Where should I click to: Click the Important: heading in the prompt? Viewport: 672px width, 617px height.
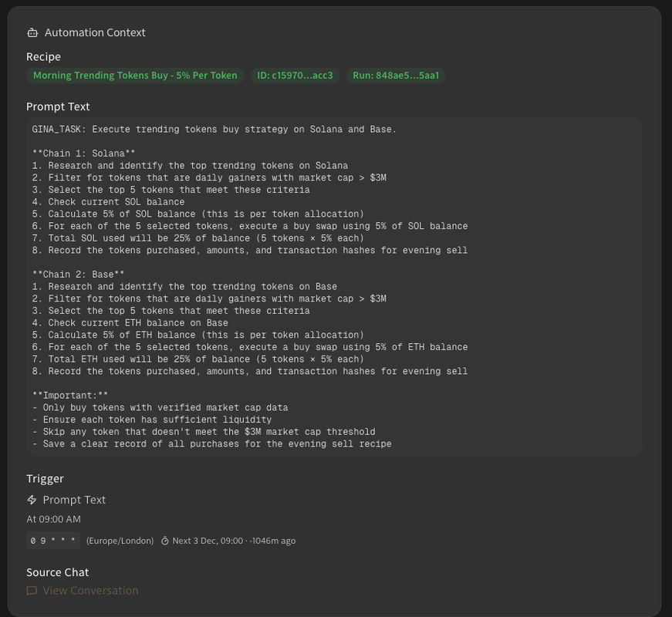pos(69,396)
